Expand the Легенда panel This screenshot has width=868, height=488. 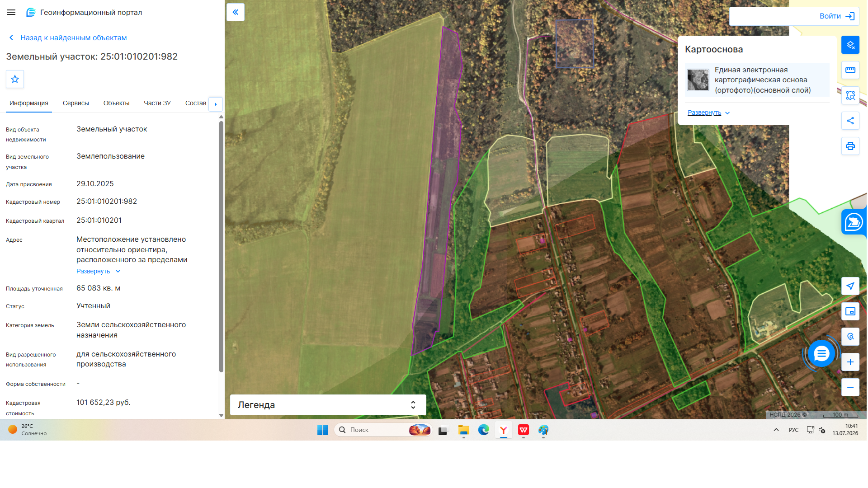click(x=328, y=405)
